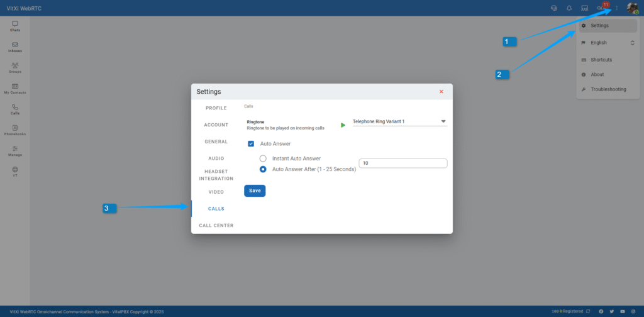Open Phonebooks in the left sidebar
The height and width of the screenshot is (317, 644).
[x=15, y=130]
